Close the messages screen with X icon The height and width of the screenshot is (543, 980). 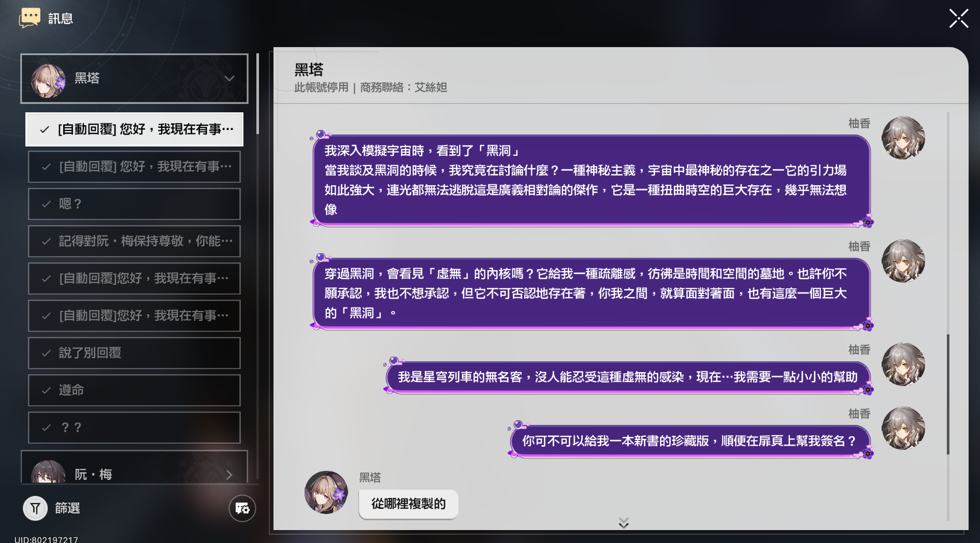click(x=958, y=19)
